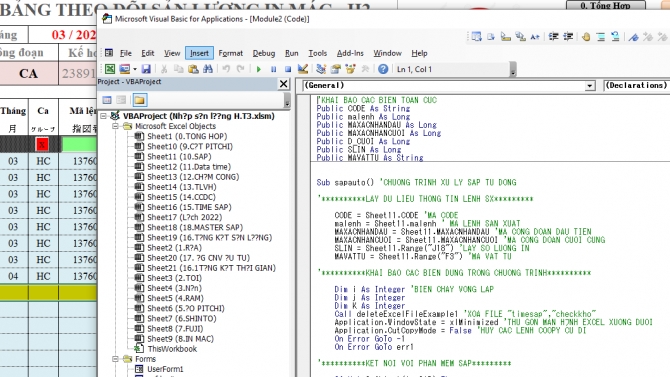Open the Debug menu
The image size is (670, 377).
[264, 53]
